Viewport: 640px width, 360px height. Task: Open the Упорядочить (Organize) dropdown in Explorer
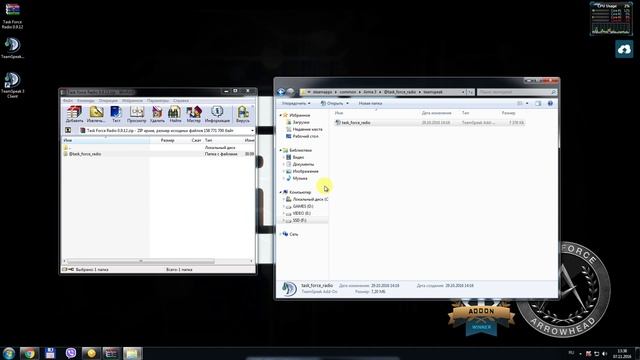click(x=296, y=103)
